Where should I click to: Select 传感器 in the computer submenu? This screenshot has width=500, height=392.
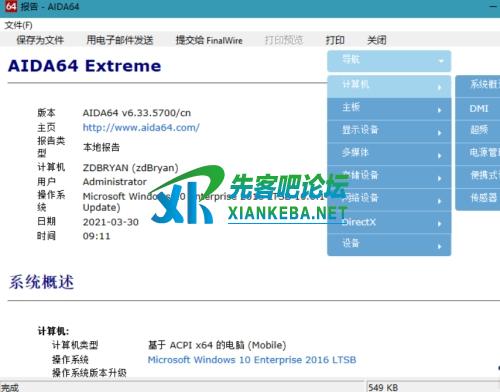click(x=478, y=198)
